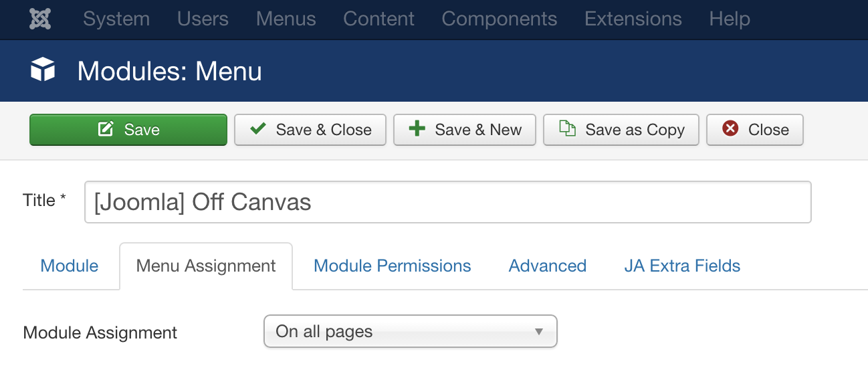Screen dimensions: 868x384
Task: Open the Components menu
Action: point(499,19)
